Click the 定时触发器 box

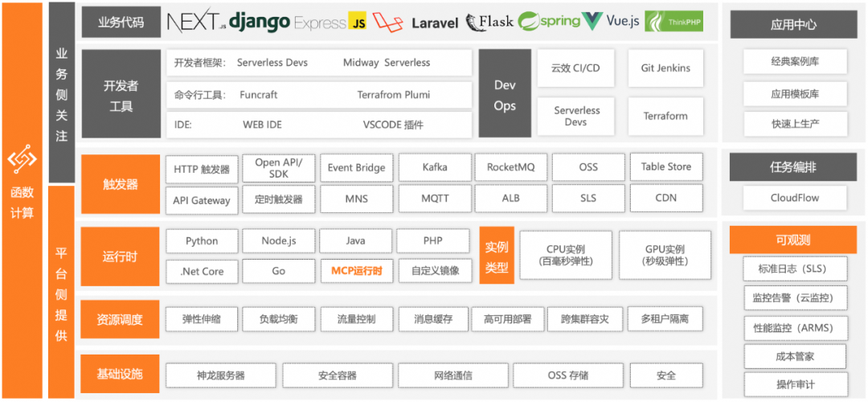pos(279,199)
